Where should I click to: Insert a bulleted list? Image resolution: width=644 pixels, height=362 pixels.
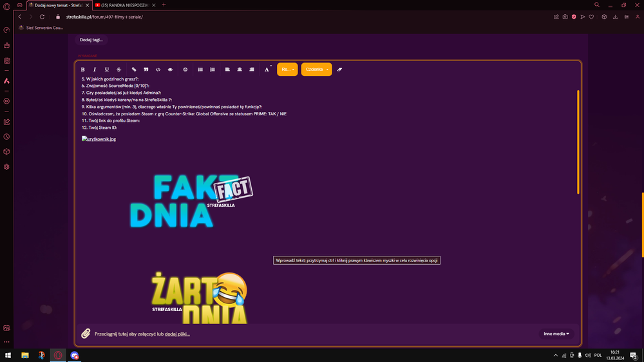(x=200, y=70)
